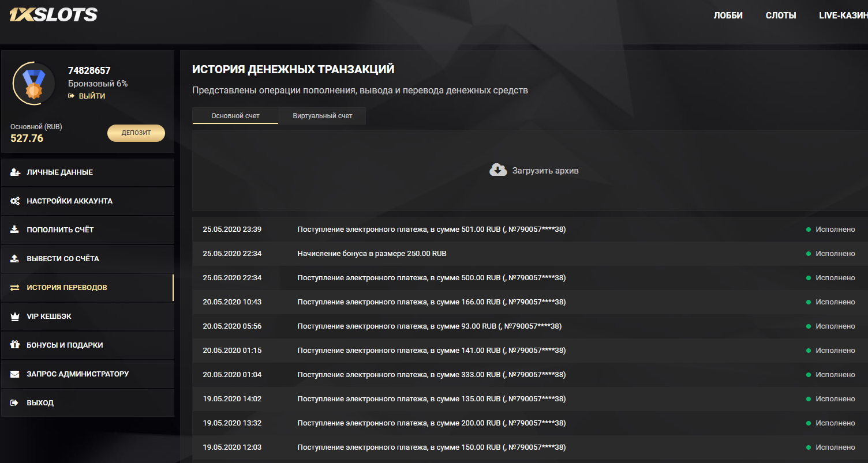The height and width of the screenshot is (463, 868).
Task: Click the gift box icon for БОНУСЫ И ПОДАРКИ
Action: pos(15,345)
